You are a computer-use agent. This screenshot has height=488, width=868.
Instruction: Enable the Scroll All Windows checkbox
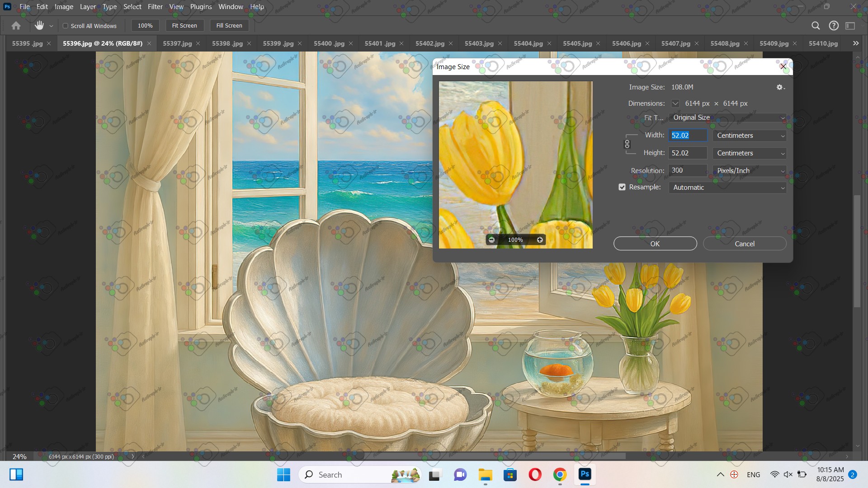pyautogui.click(x=66, y=26)
